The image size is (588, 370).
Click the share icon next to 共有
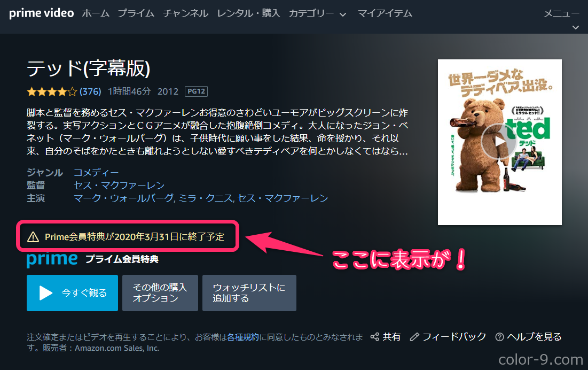pos(374,337)
